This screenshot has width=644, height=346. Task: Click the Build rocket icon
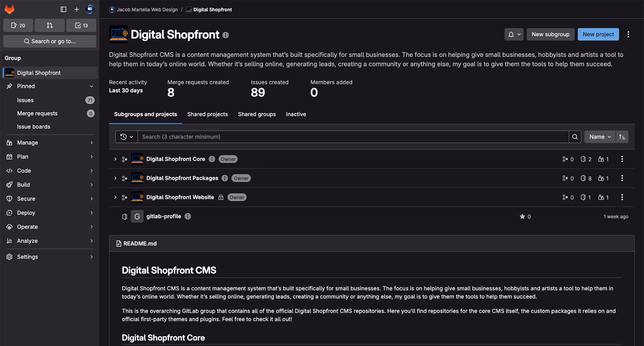(9, 185)
